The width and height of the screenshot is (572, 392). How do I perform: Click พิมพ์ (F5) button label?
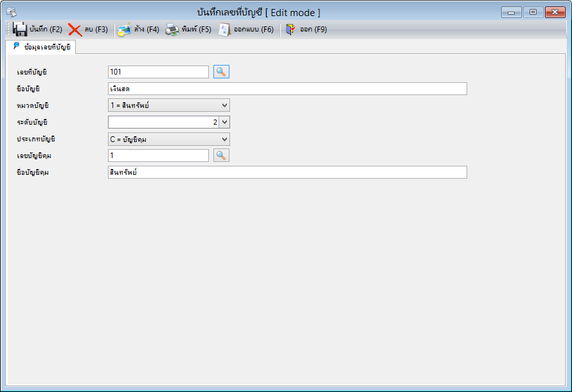[197, 29]
